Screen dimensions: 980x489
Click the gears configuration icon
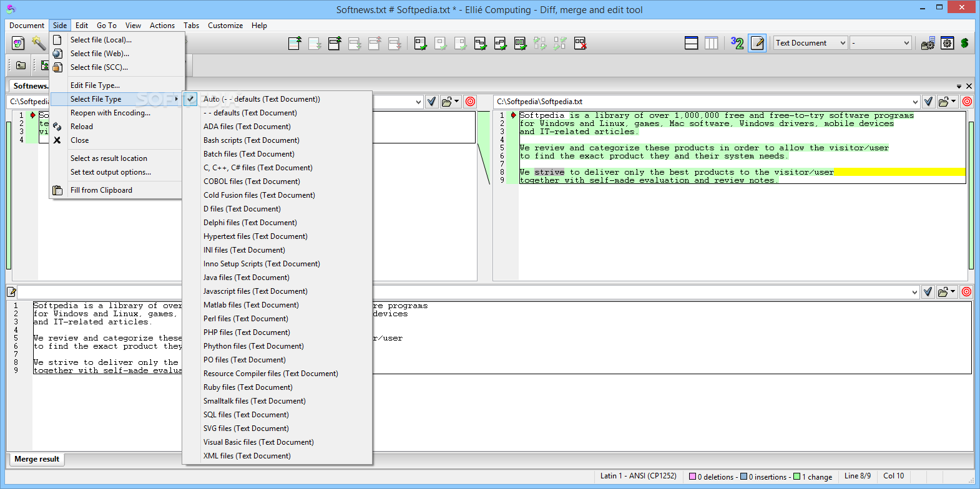point(928,43)
